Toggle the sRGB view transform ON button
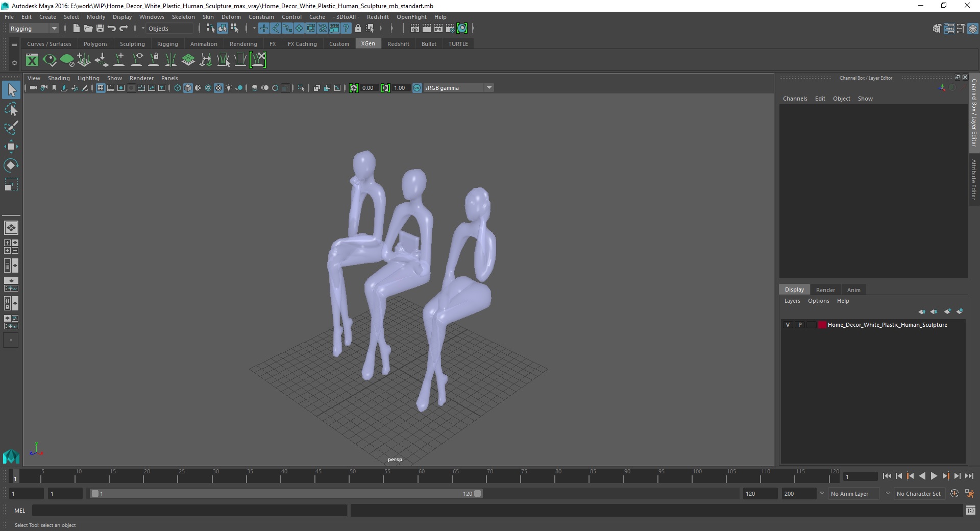The height and width of the screenshot is (531, 980). [417, 88]
